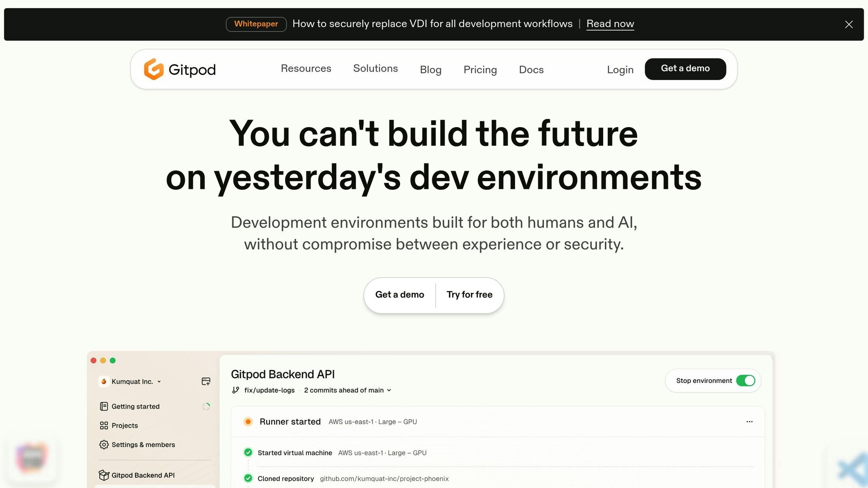Open the Pricing page
The image size is (868, 488).
pyautogui.click(x=480, y=70)
